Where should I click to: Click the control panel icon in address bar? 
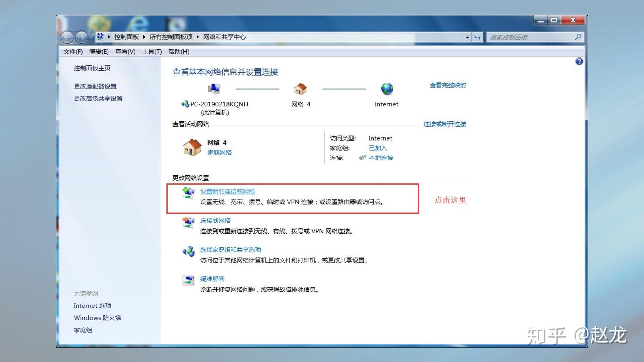click(x=100, y=37)
